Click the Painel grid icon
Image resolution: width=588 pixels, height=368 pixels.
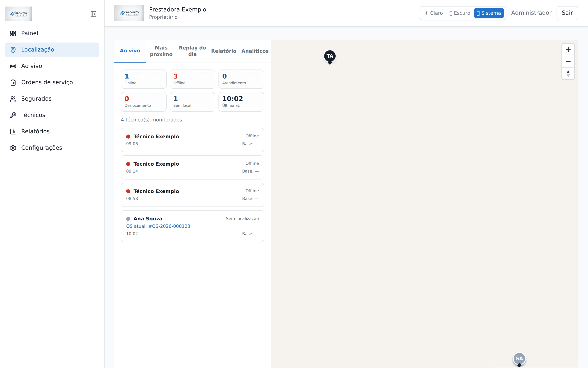coord(13,33)
